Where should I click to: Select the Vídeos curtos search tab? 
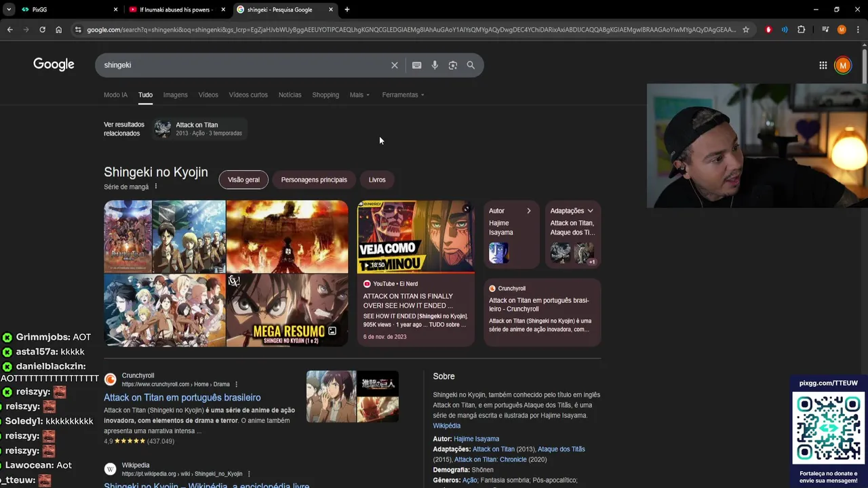pyautogui.click(x=248, y=95)
